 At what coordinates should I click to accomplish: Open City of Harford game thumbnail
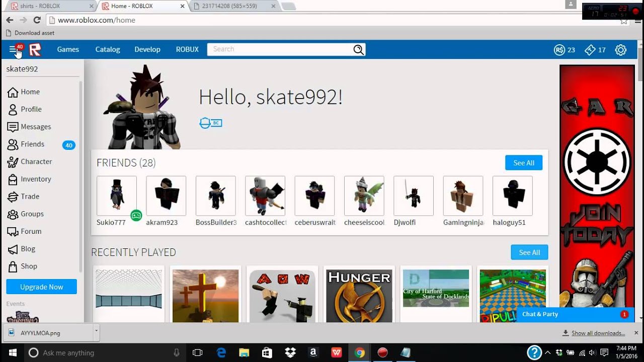436,288
